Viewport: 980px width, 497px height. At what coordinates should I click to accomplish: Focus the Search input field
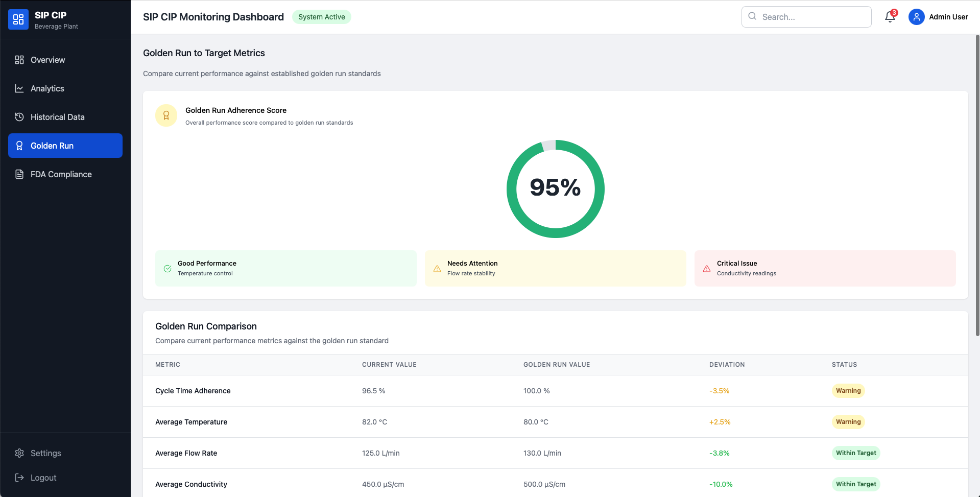[x=812, y=17]
